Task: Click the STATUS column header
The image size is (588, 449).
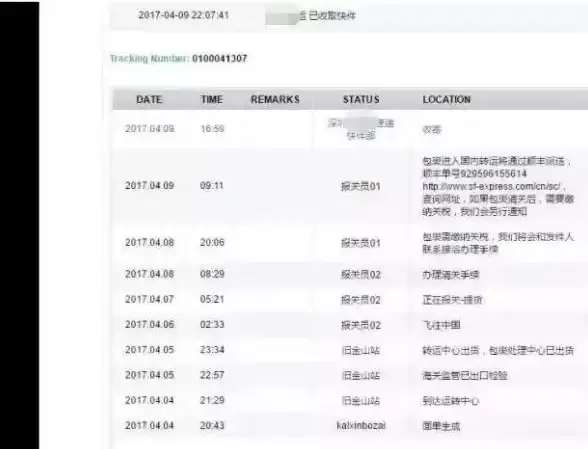Action: [361, 99]
